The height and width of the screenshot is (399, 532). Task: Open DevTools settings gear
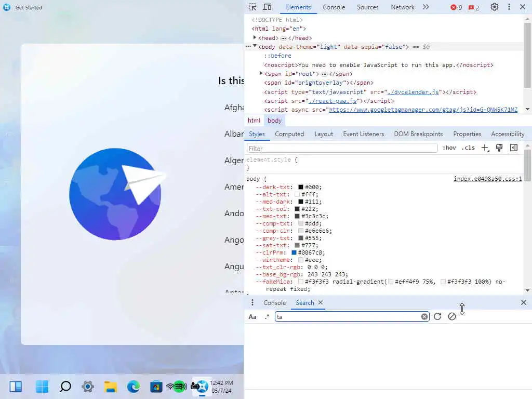[x=495, y=7]
